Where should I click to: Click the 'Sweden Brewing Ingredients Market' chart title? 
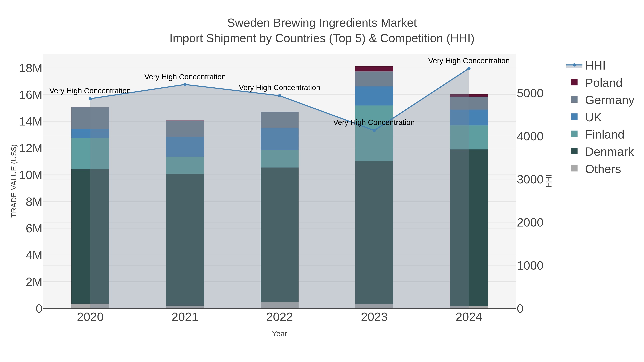click(x=322, y=23)
